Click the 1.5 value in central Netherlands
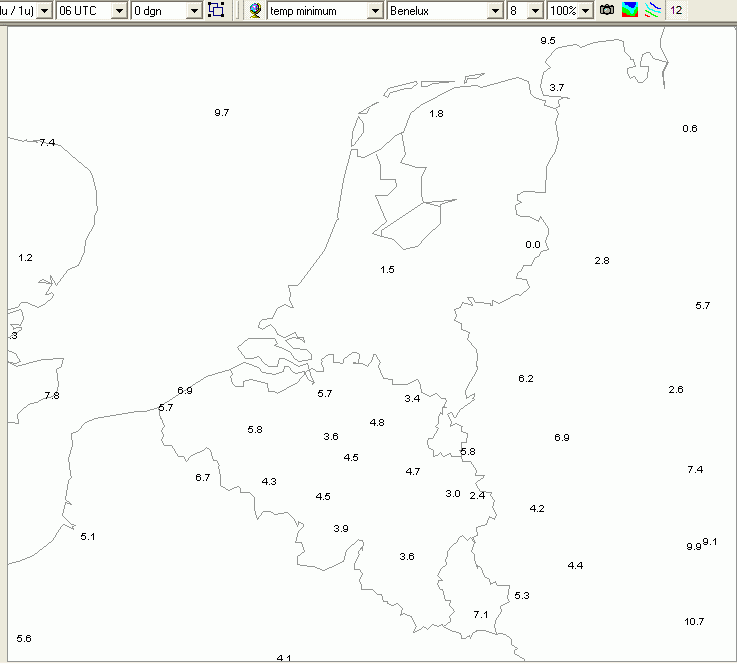This screenshot has width=737, height=664. pos(387,270)
